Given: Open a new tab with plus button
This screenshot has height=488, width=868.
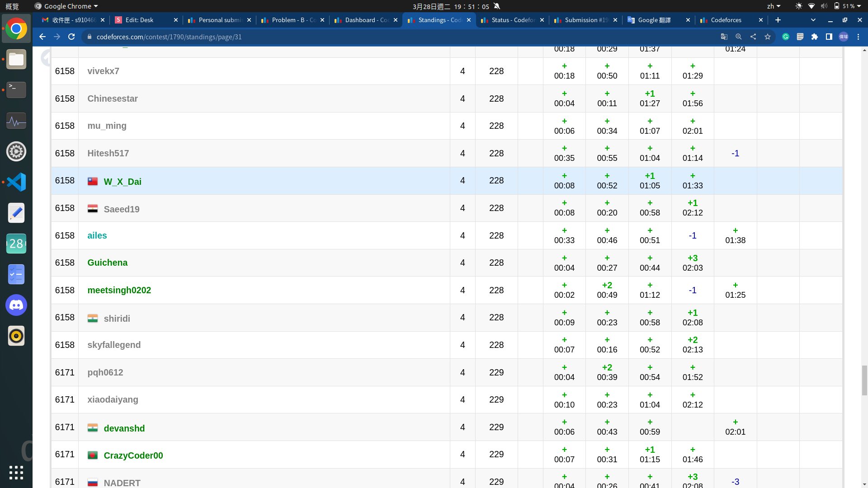Looking at the screenshot, I should click(x=778, y=20).
